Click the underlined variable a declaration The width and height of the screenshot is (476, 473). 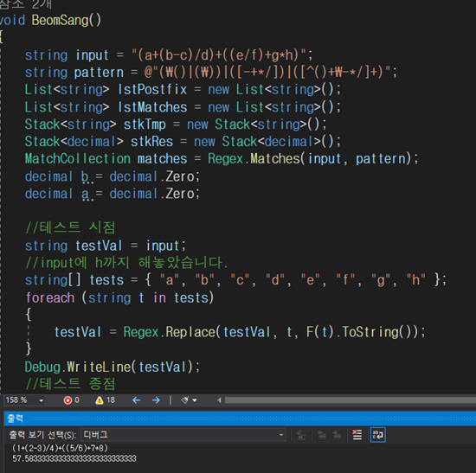[85, 194]
